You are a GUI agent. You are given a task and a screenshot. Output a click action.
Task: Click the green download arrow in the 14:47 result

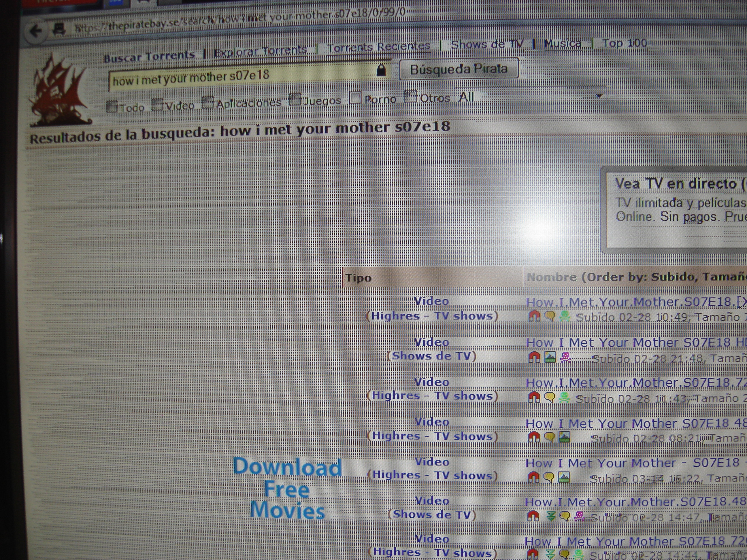point(550,516)
